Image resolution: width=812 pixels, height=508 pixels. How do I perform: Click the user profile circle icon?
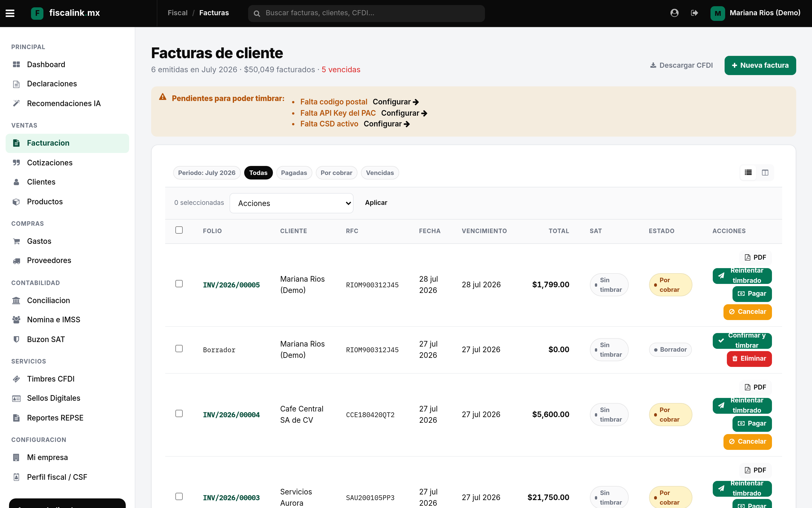pos(674,13)
